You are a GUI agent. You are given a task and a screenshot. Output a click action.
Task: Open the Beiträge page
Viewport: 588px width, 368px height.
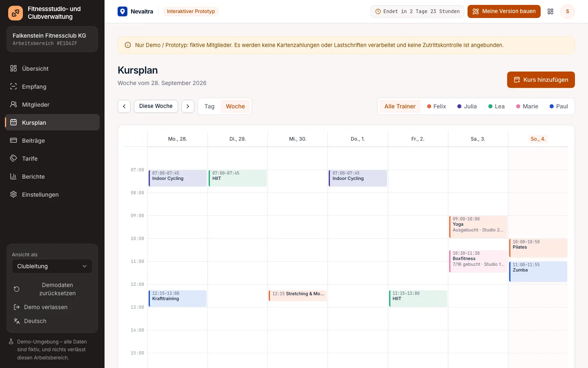point(52,140)
